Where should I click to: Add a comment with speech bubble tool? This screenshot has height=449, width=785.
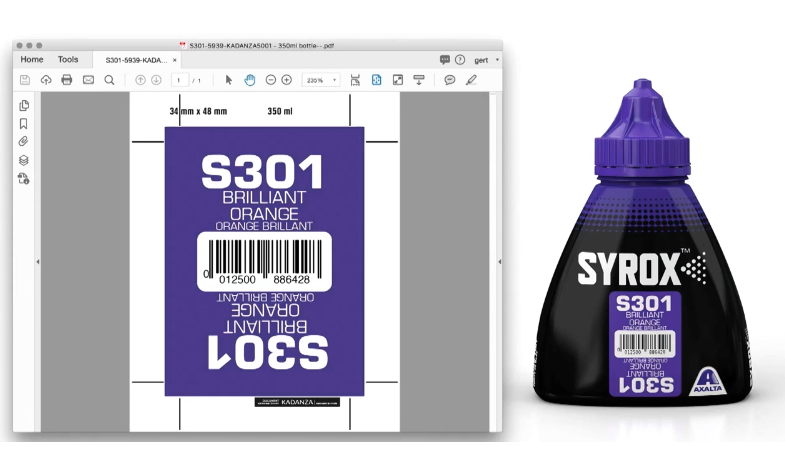(x=450, y=80)
